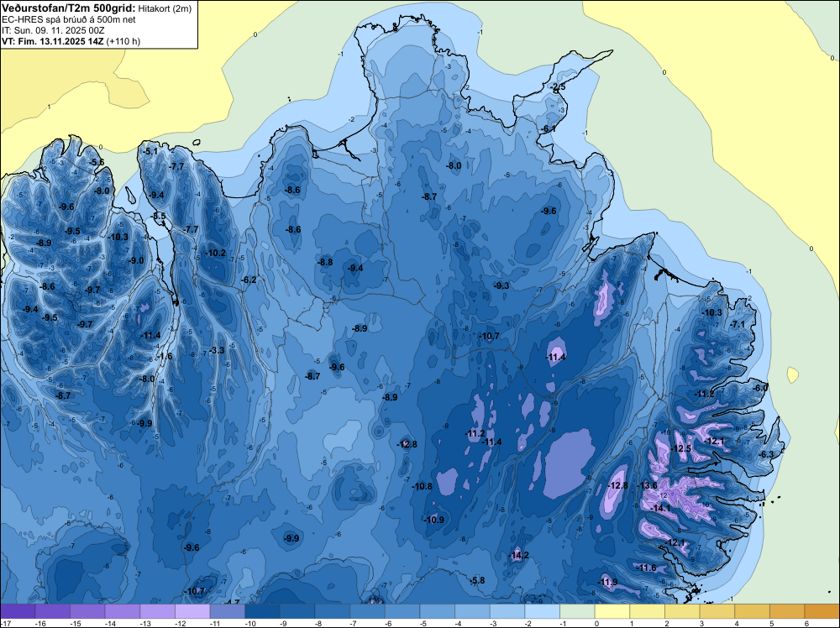Click the lilac legend swatch between -12 and -11

click(x=192, y=611)
